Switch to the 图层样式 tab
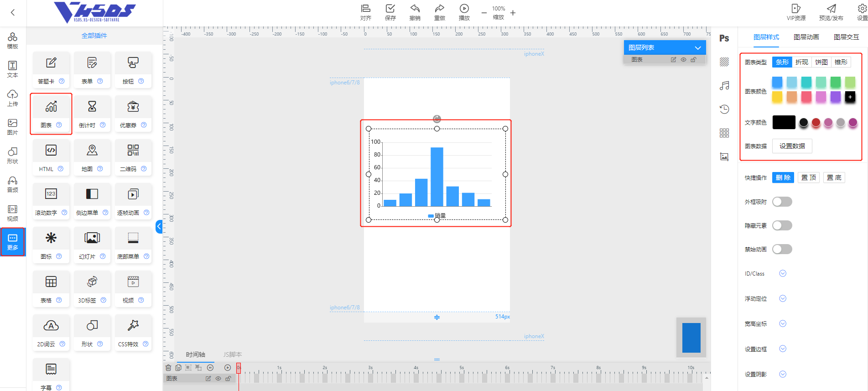This screenshot has height=391, width=868. pyautogui.click(x=766, y=37)
